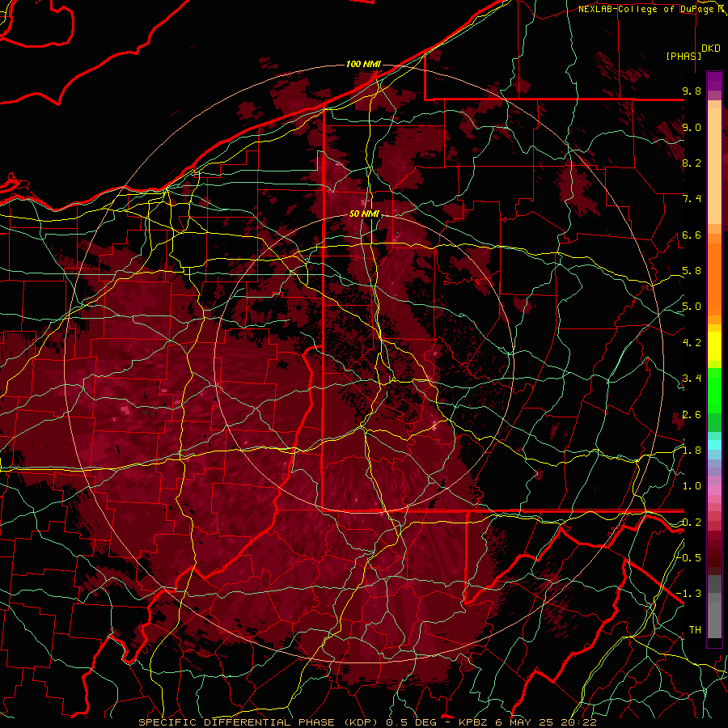Click the TH threshold label on scale

pyautogui.click(x=695, y=629)
